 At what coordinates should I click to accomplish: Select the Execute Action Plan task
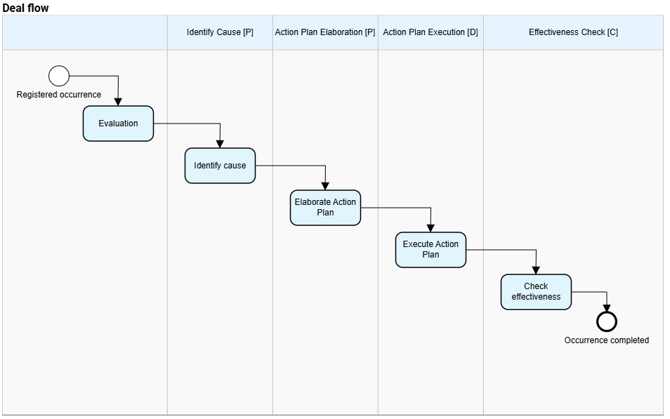point(430,249)
